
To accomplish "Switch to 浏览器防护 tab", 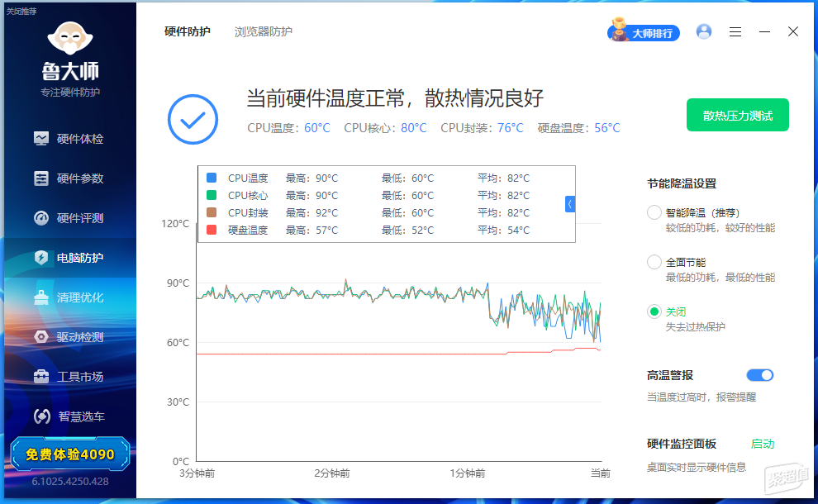I will click(x=263, y=31).
